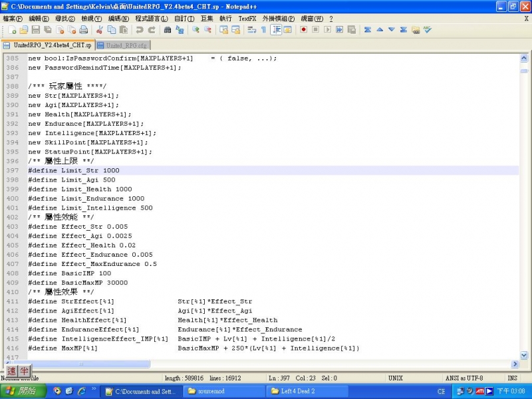Image resolution: width=532 pixels, height=399 pixels.
Task: Toggle the show all characters ¶ button
Action: pyautogui.click(x=263, y=30)
